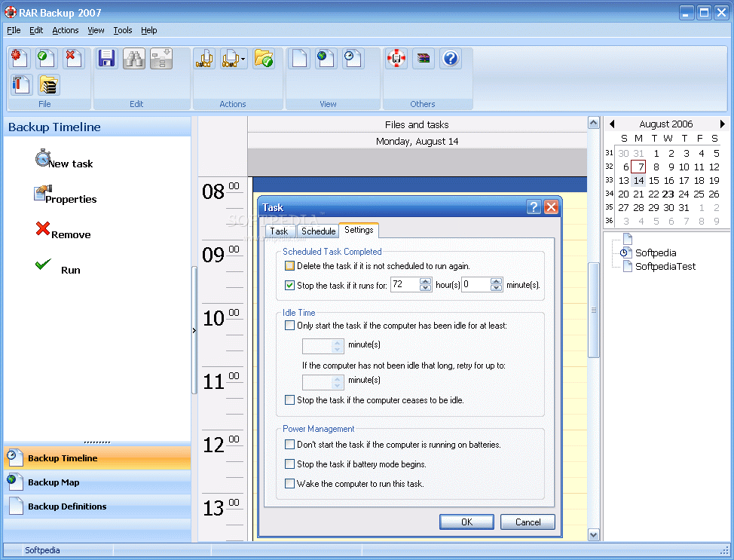Expand the collapsed side panel splitter arrow

click(194, 330)
